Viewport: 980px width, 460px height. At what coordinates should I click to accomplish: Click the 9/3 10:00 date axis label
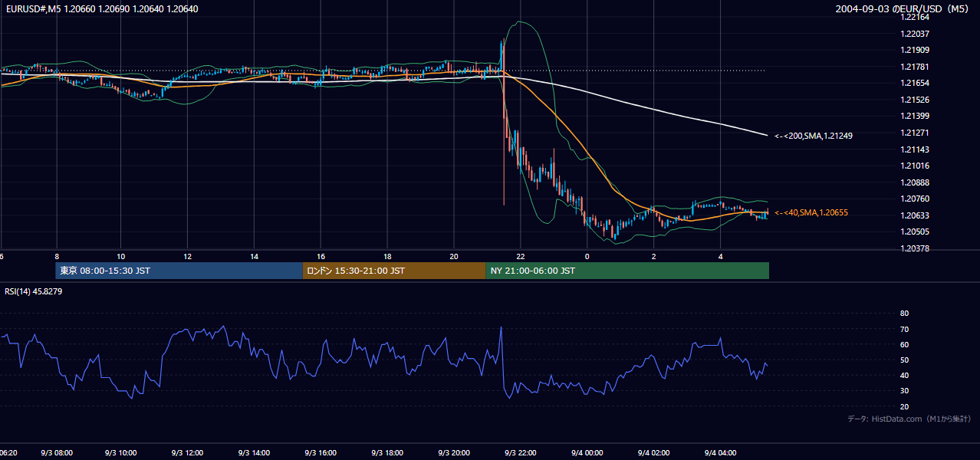pos(123,453)
